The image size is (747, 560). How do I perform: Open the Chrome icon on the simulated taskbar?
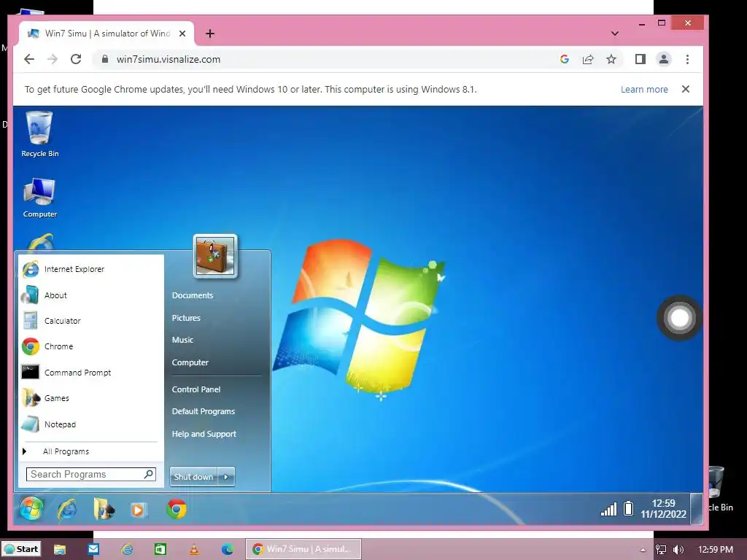point(177,509)
